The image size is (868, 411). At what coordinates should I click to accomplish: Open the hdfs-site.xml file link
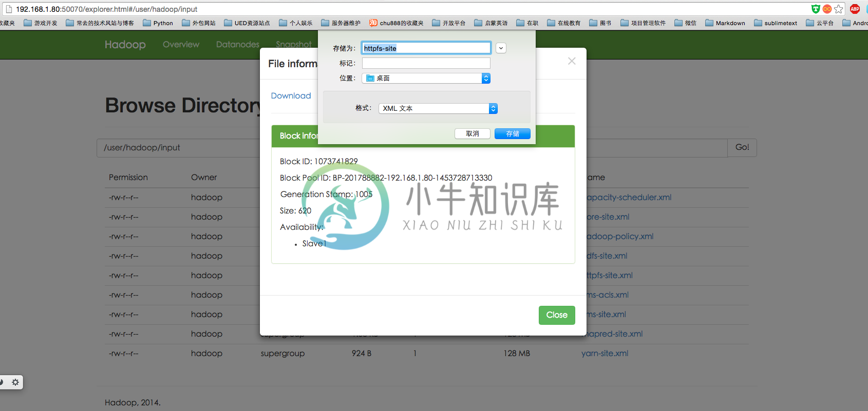(607, 256)
